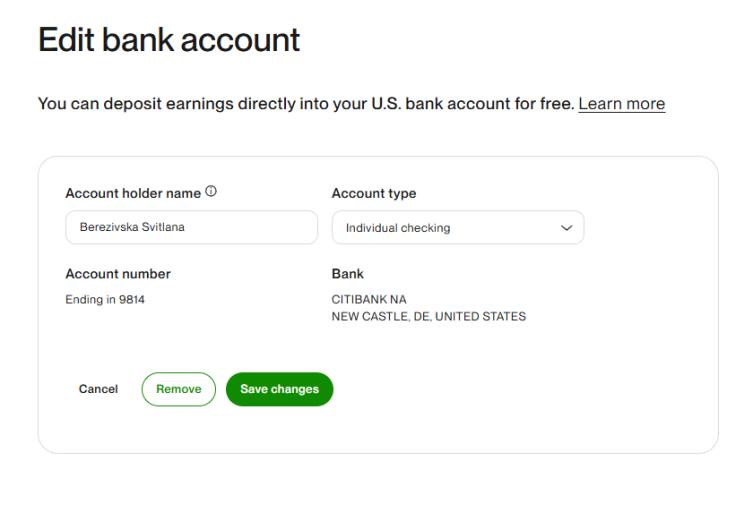
Task: Click the Edit bank account heading
Action: [x=169, y=40]
